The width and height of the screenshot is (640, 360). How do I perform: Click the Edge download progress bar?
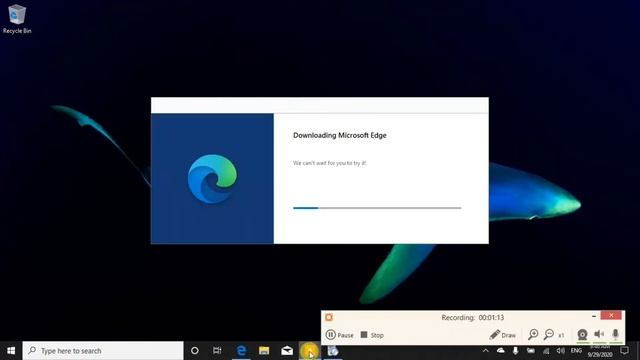[377, 208]
